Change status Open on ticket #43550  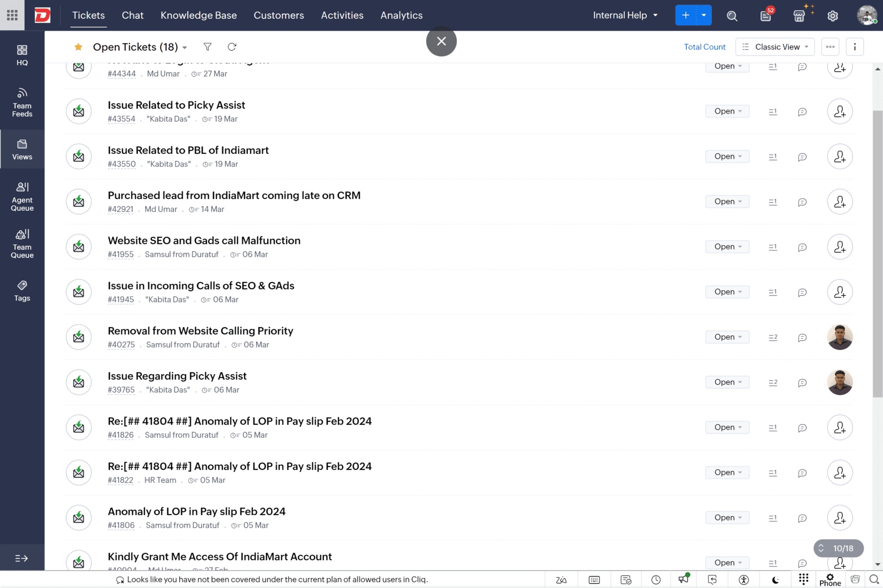tap(727, 157)
